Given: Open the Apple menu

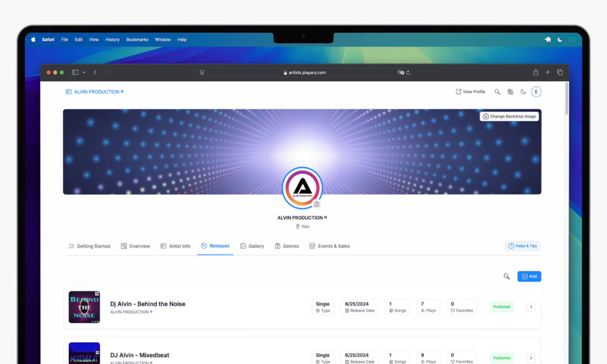Looking at the screenshot, I should 33,39.
